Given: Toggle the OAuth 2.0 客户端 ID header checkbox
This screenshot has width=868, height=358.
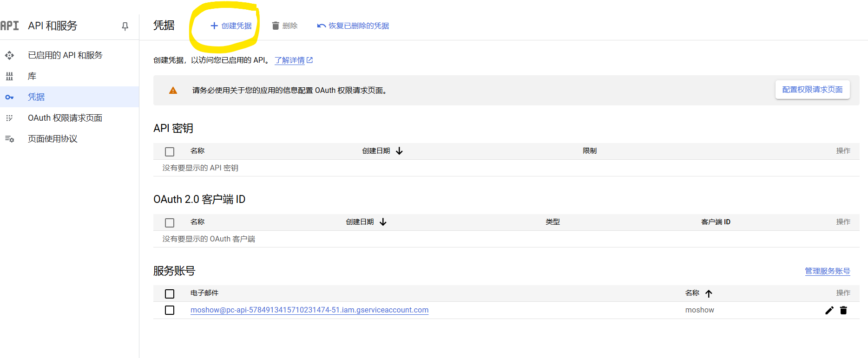Looking at the screenshot, I should pyautogui.click(x=170, y=222).
